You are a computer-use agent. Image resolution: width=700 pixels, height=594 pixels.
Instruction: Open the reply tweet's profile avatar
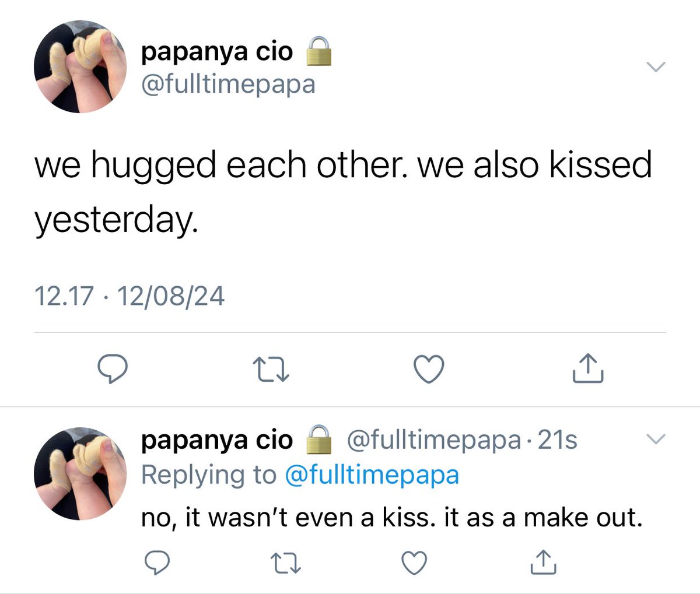[x=80, y=474]
